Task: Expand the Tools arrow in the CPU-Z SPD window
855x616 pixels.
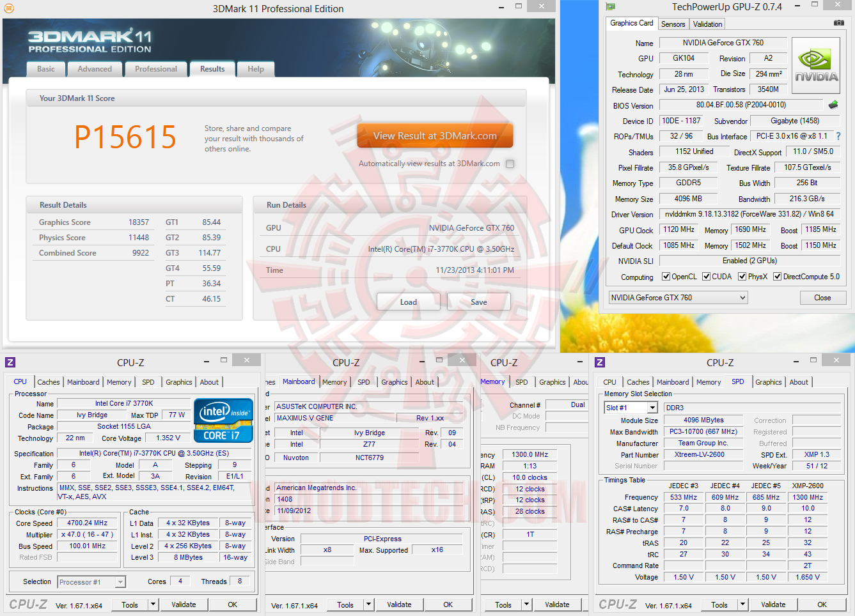Action: [742, 604]
